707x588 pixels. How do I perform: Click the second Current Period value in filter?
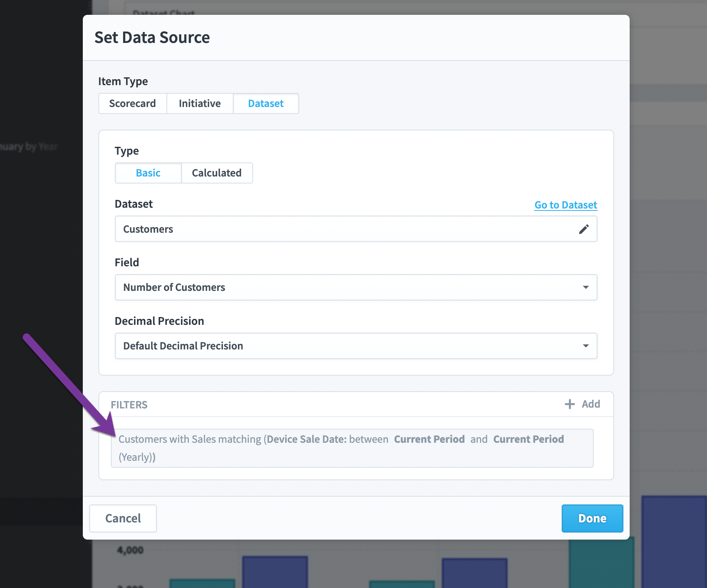pyautogui.click(x=528, y=439)
